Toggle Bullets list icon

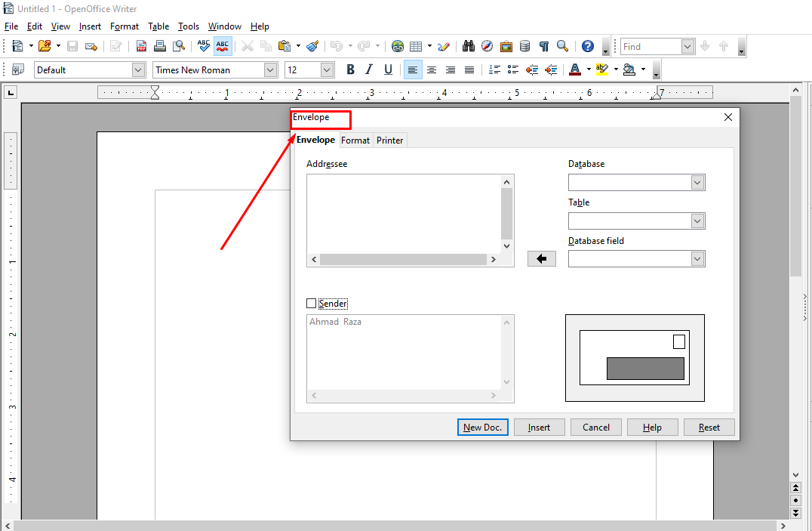[513, 69]
